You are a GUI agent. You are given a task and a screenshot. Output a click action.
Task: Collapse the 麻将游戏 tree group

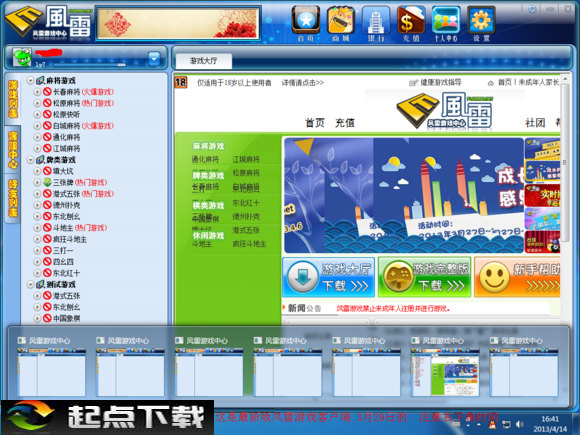coord(31,80)
